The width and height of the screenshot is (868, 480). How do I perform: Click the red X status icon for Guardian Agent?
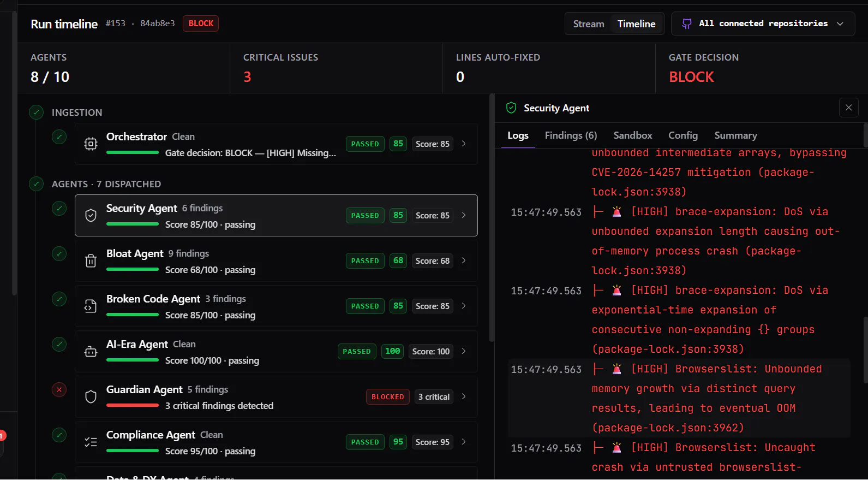[59, 390]
